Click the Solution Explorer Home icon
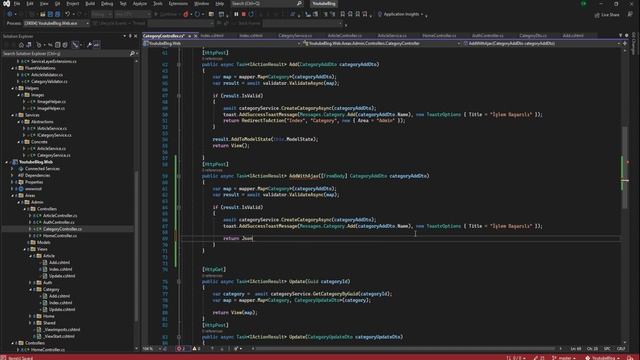 click(x=21, y=45)
